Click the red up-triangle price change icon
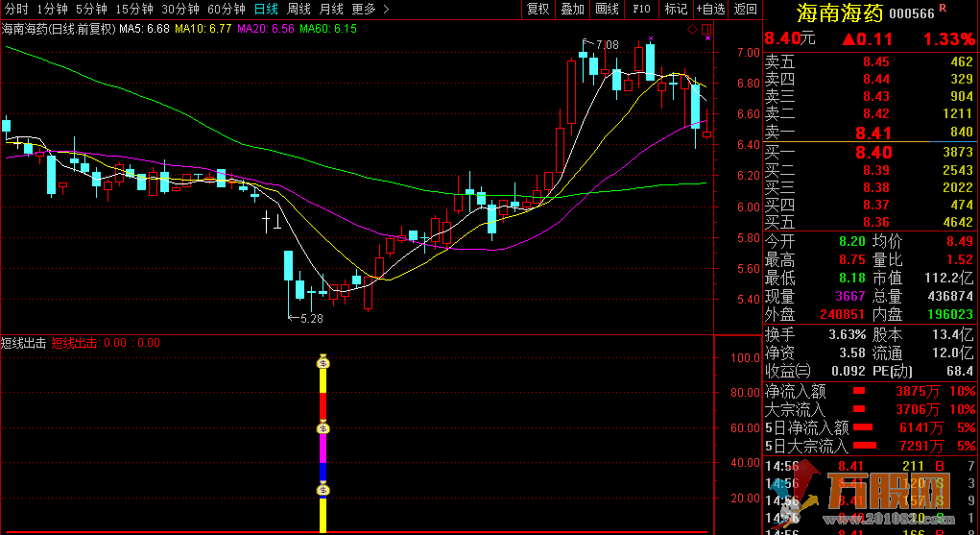The width and height of the screenshot is (980, 535). point(849,39)
